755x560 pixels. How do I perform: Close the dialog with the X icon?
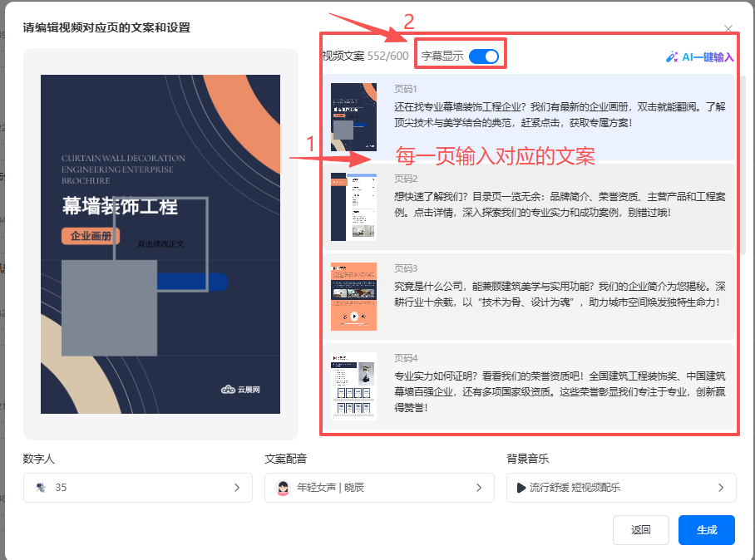[728, 29]
